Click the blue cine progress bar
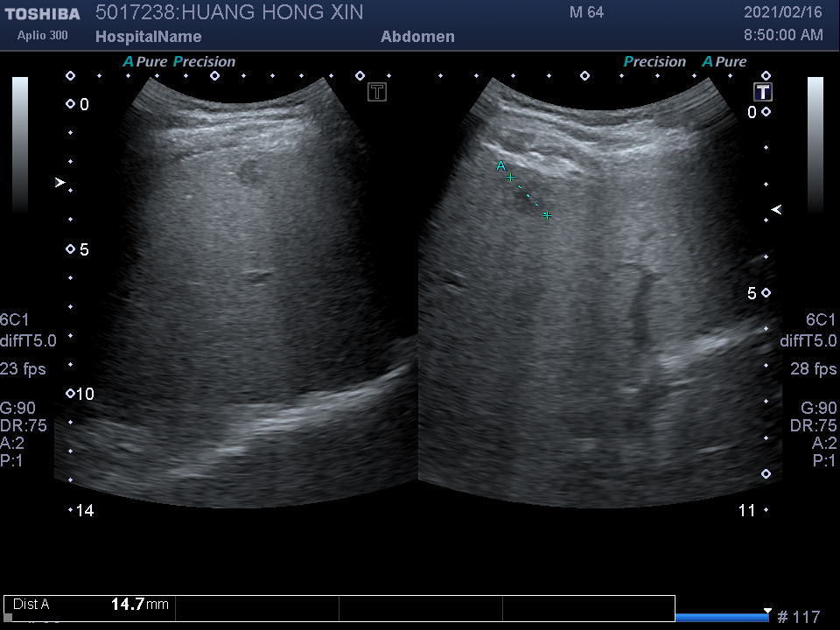This screenshot has width=840, height=630. point(721,618)
